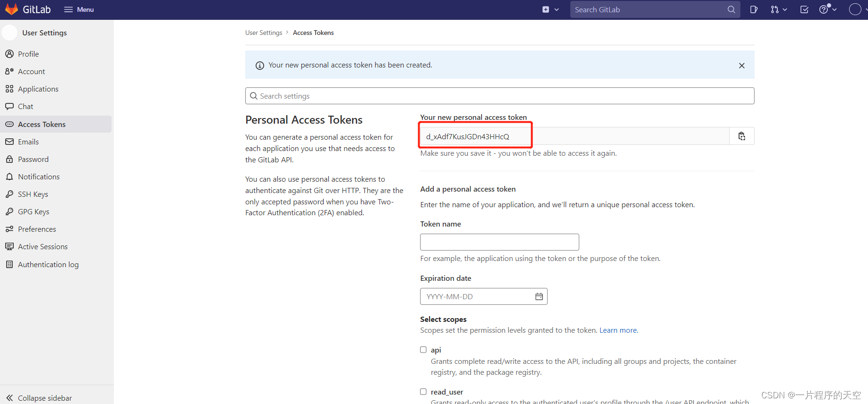Viewport: 868px width, 404px height.
Task: Click the Account icon in sidebar
Action: point(9,71)
